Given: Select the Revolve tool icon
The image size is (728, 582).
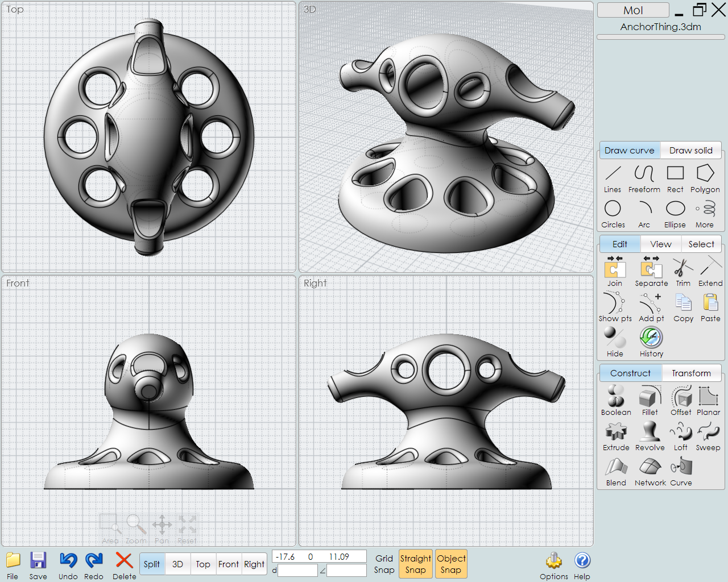Looking at the screenshot, I should 650,435.
